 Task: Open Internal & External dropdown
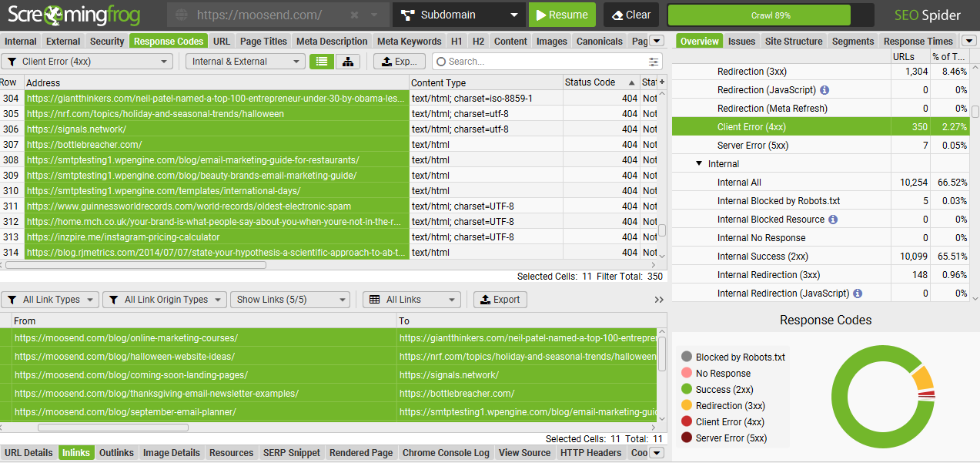[x=246, y=62]
